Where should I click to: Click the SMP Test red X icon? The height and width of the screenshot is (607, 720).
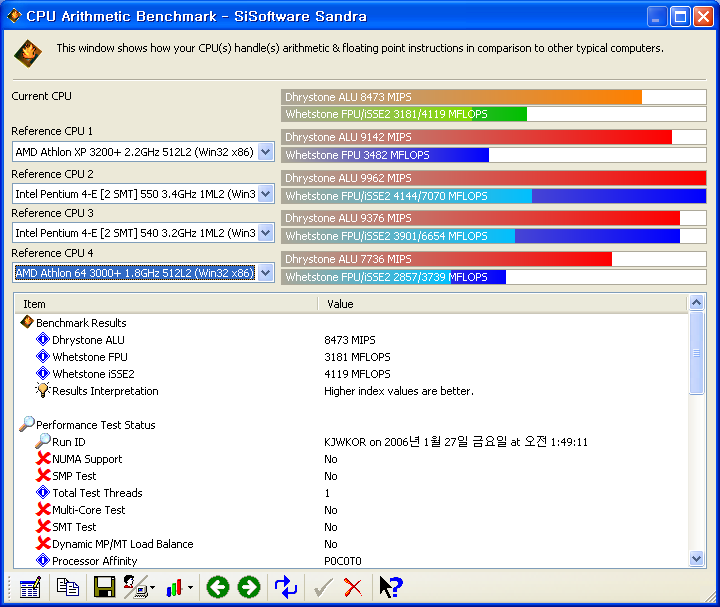(43, 475)
